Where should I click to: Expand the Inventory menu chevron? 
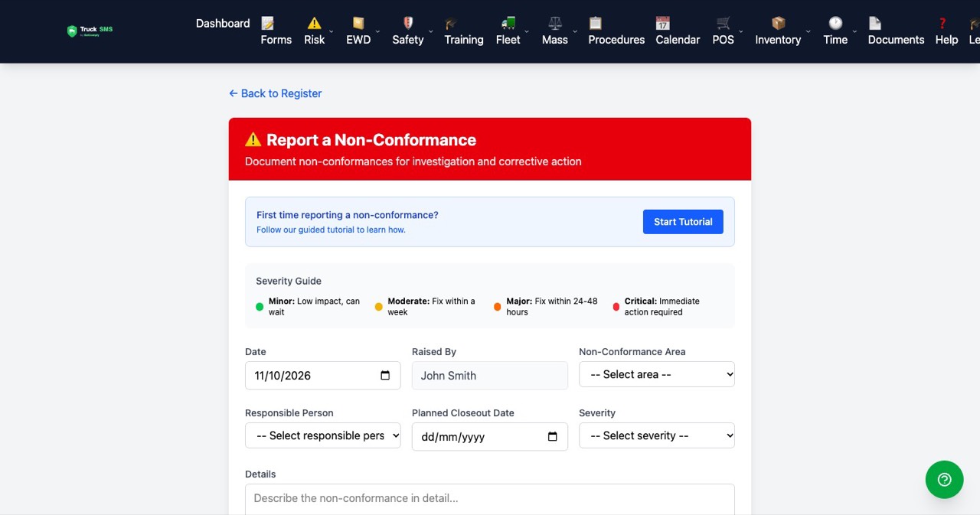click(x=808, y=32)
